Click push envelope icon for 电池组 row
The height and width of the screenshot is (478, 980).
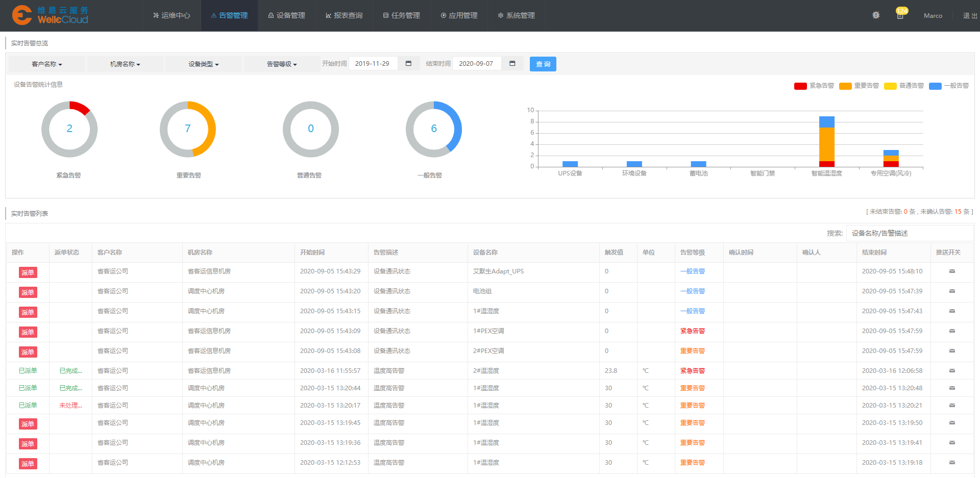coord(952,291)
